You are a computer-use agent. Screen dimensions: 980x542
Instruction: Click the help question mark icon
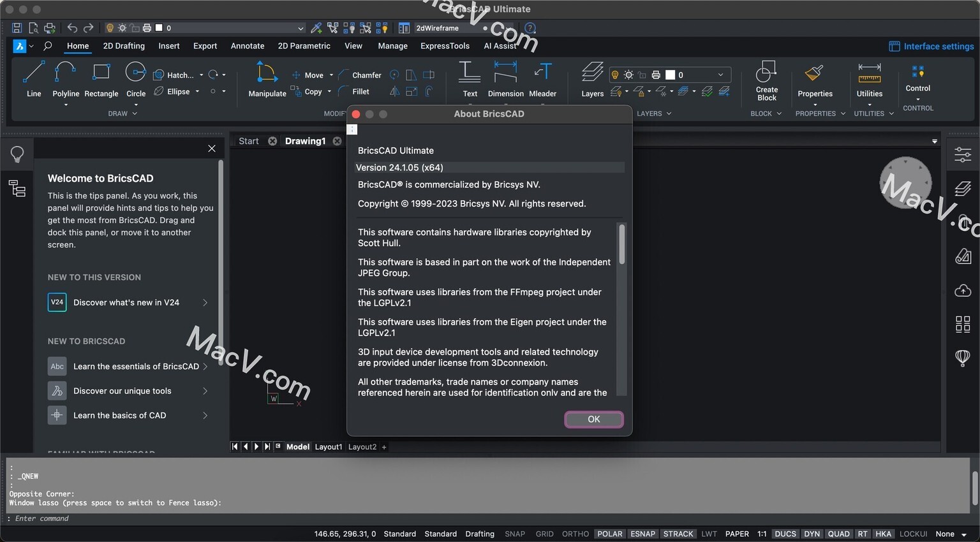pos(530,28)
